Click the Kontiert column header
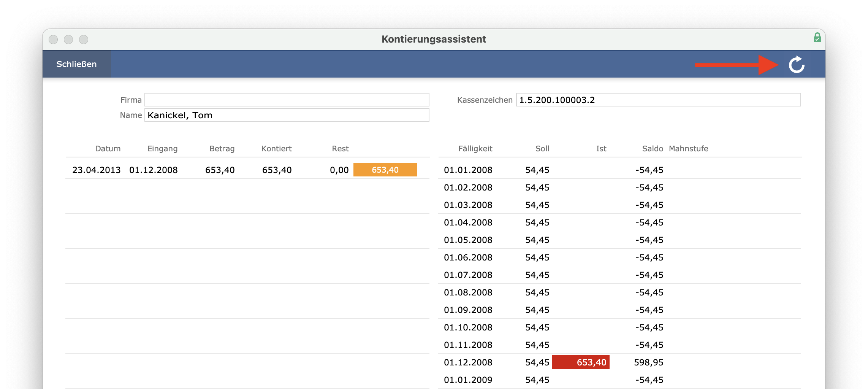The height and width of the screenshot is (389, 868). pos(276,149)
